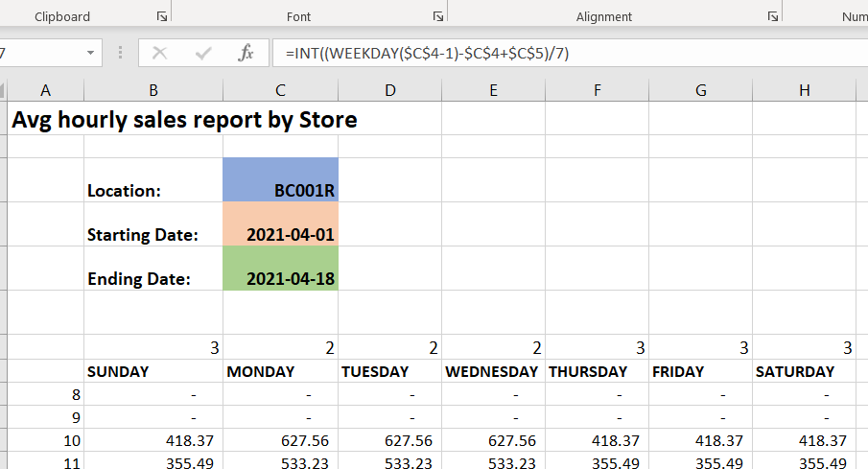Select the WEDNESDAY header cell
Image resolution: width=868 pixels, height=469 pixels.
point(492,372)
